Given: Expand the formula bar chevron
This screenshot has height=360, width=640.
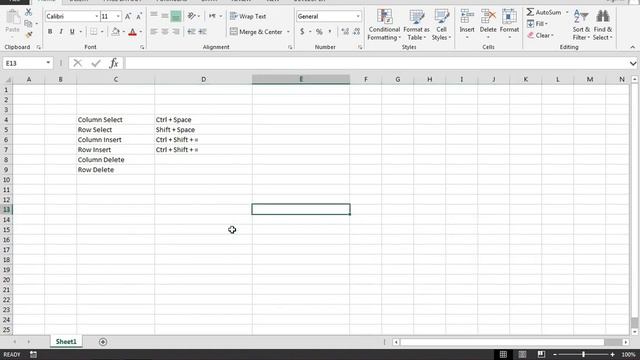Looking at the screenshot, I should (633, 63).
